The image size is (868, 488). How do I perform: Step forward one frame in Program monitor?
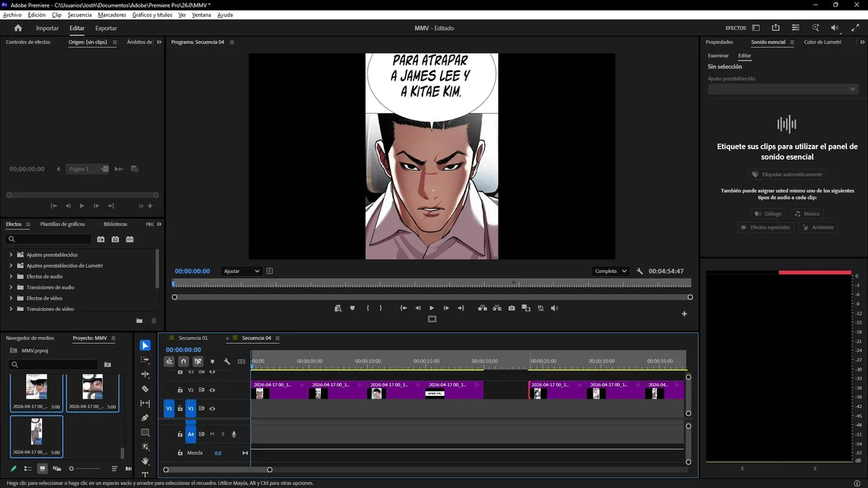tap(446, 308)
